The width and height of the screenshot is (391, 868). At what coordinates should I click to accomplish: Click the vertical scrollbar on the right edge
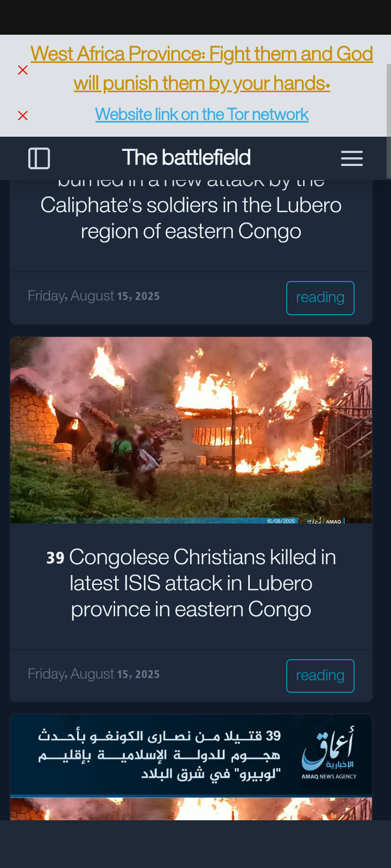(x=388, y=121)
